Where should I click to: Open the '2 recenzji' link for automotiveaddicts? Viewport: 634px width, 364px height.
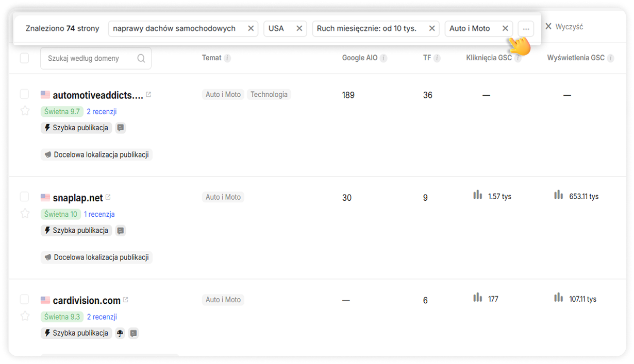pyautogui.click(x=102, y=111)
